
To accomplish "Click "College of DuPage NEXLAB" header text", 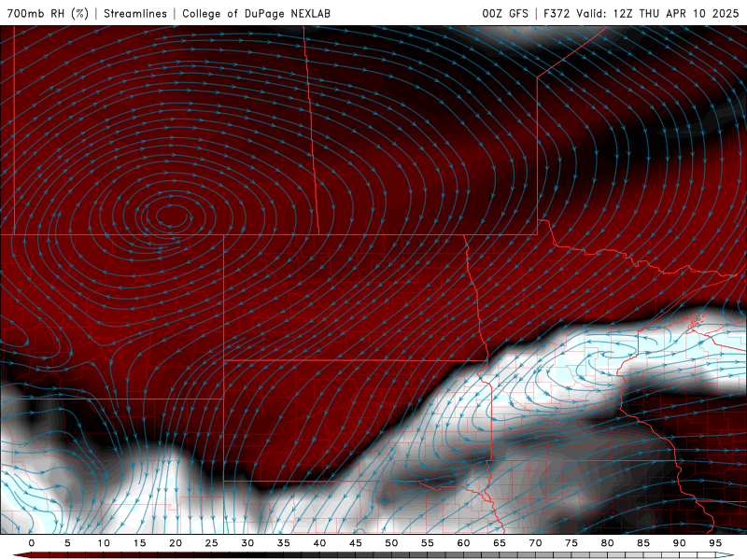I will [256, 13].
